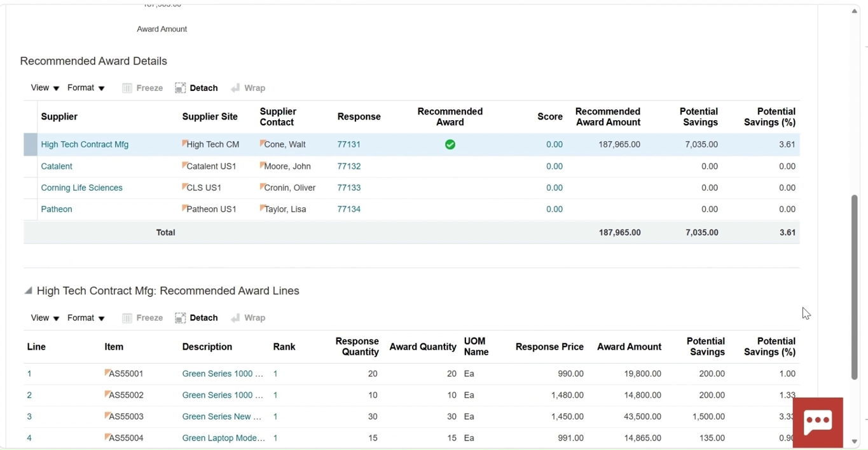
Task: Collapse the Recommended Award Lines section triangle
Action: (28, 290)
